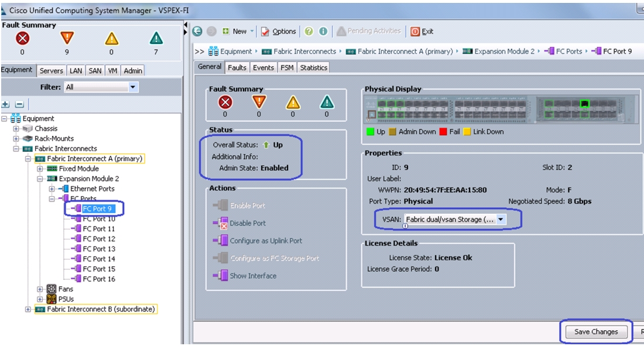Click the yellow Link Down legend swatch
Viewport: 644px width, 363px height.
[467, 132]
